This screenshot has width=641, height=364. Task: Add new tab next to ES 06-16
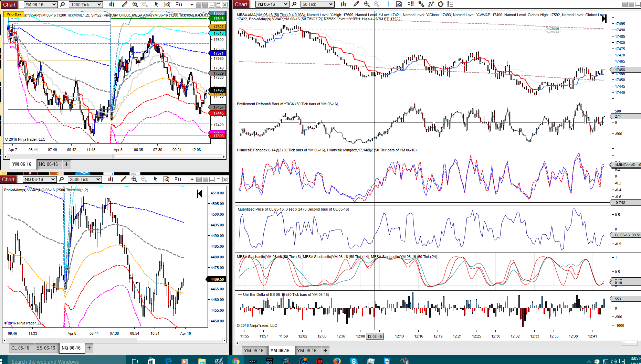point(89,348)
